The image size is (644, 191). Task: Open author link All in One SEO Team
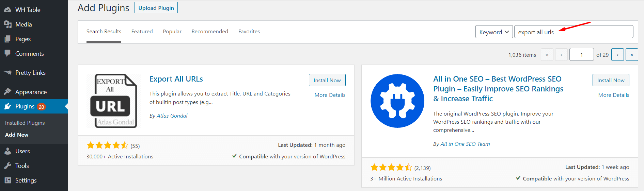click(465, 144)
